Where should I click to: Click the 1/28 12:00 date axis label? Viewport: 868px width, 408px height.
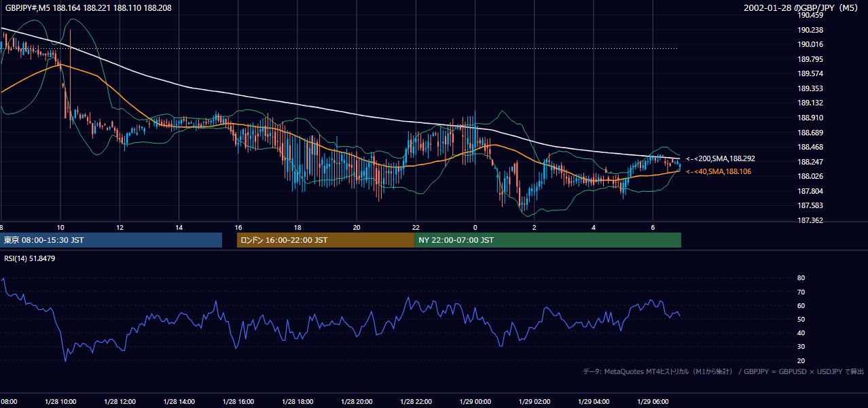coord(120,402)
